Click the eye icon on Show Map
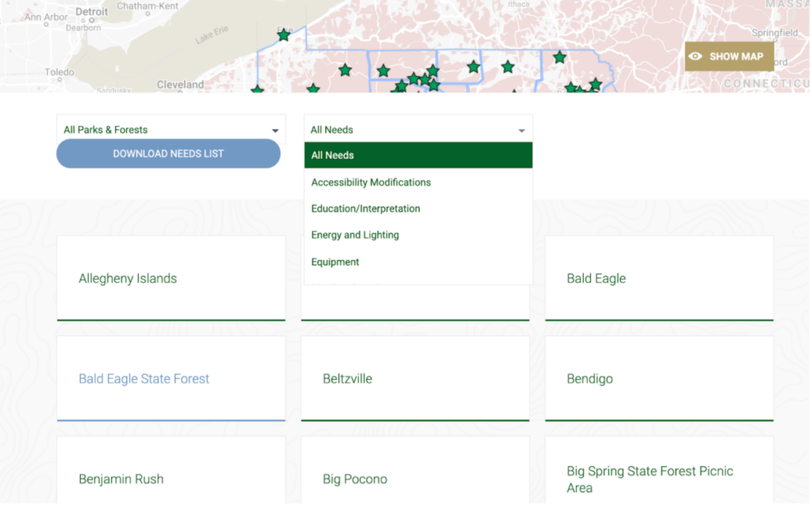The height and width of the screenshot is (506, 812). [695, 56]
